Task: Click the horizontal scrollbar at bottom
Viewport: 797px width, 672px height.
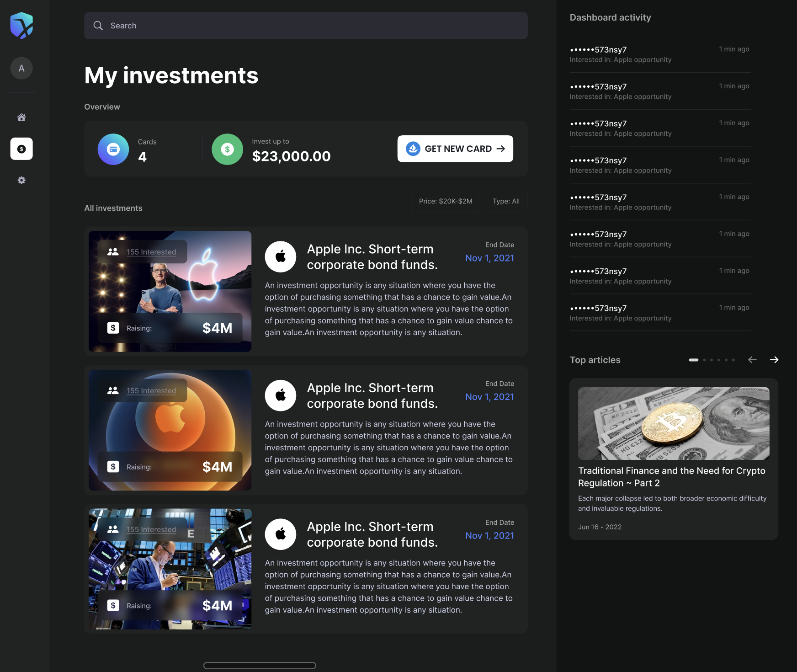Action: click(x=260, y=666)
